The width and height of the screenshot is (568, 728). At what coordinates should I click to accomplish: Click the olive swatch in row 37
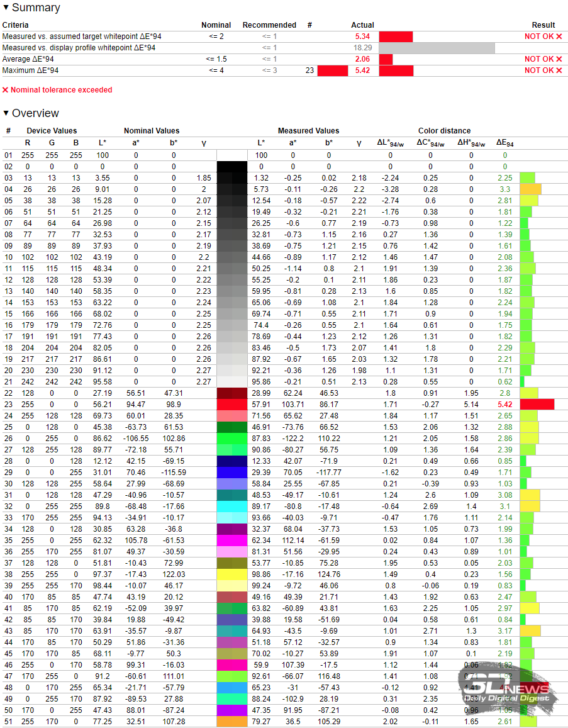tap(232, 563)
